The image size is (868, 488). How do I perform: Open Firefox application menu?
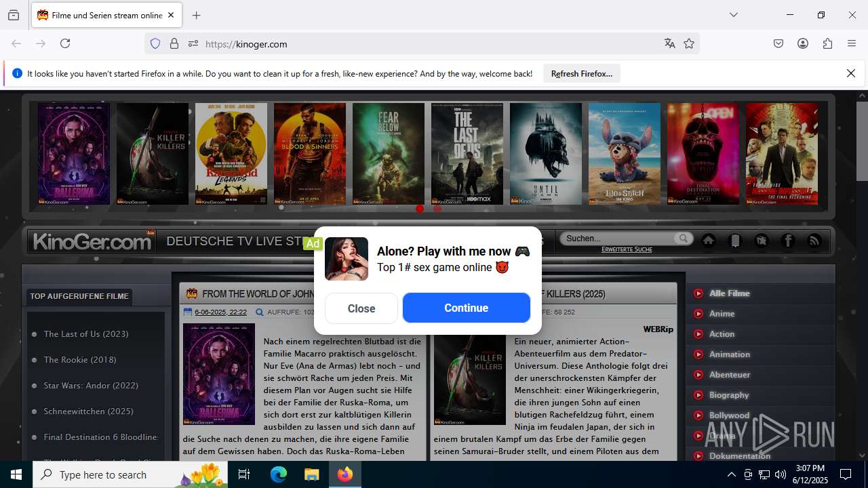point(852,43)
